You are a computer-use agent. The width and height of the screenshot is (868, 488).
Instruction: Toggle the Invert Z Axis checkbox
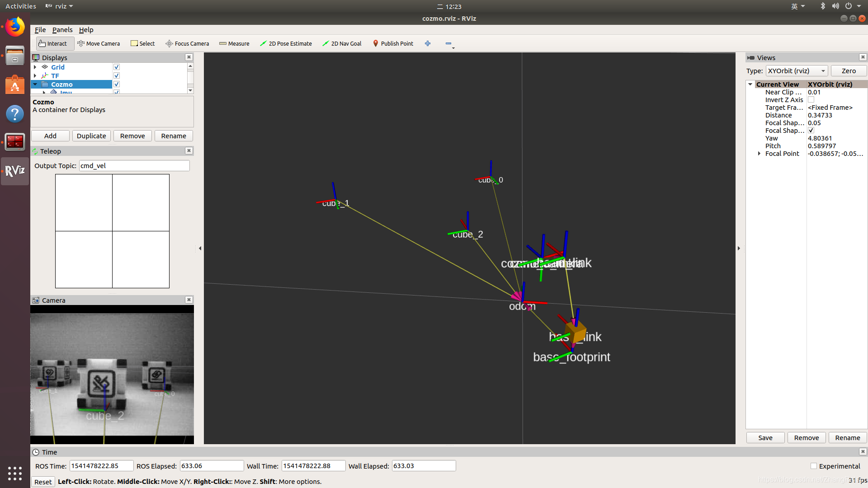tap(811, 100)
